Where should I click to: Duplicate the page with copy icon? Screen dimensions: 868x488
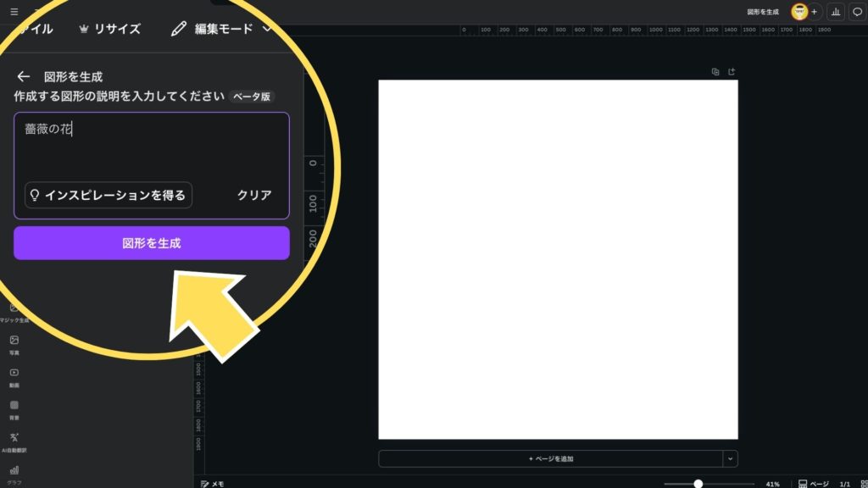(x=715, y=72)
